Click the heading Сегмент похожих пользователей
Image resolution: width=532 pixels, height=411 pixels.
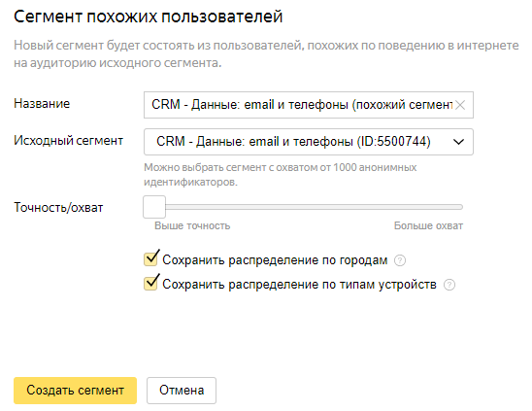[149, 17]
